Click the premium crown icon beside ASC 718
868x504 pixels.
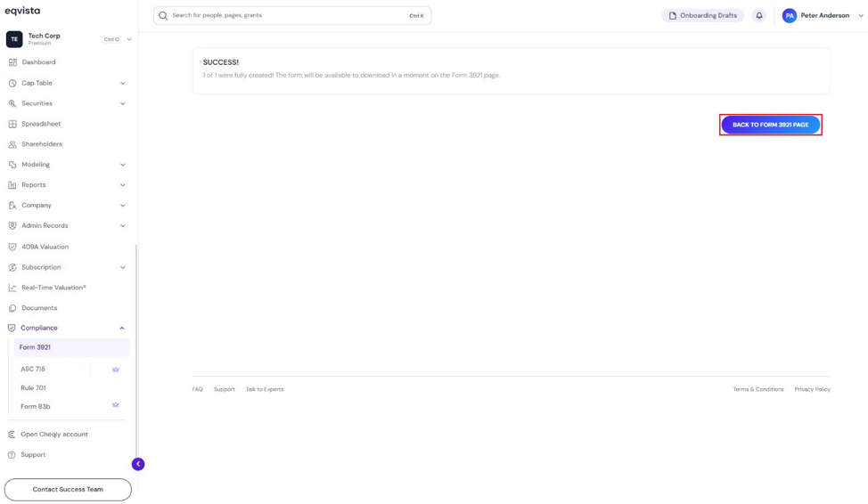coord(116,369)
